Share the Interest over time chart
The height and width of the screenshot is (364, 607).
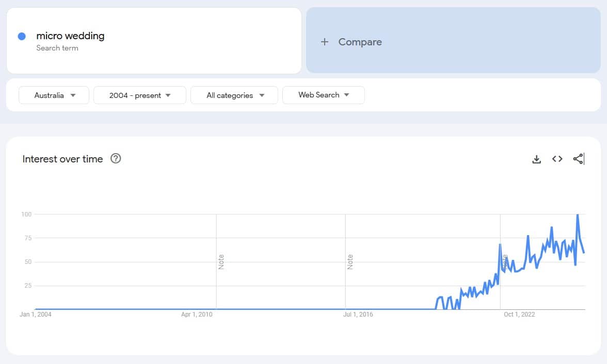[578, 159]
